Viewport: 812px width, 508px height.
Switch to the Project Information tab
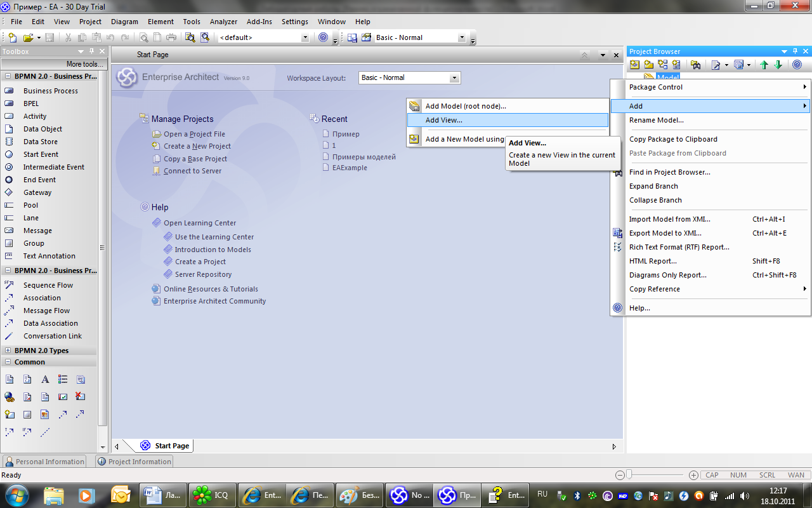coord(134,462)
